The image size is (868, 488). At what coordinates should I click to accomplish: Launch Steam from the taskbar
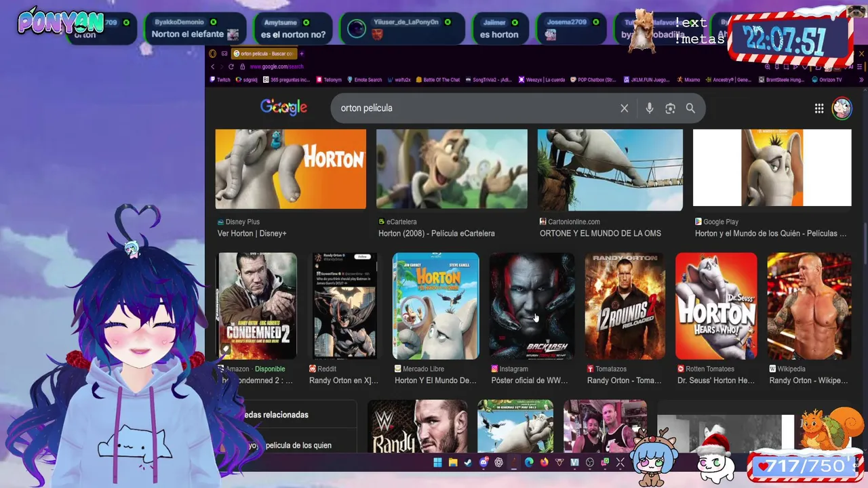coord(468,463)
